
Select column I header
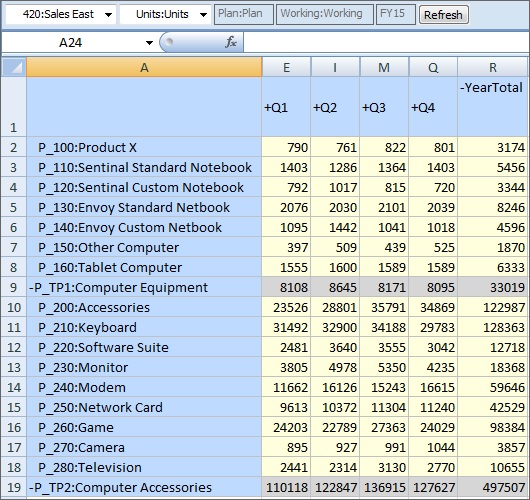[x=335, y=67]
